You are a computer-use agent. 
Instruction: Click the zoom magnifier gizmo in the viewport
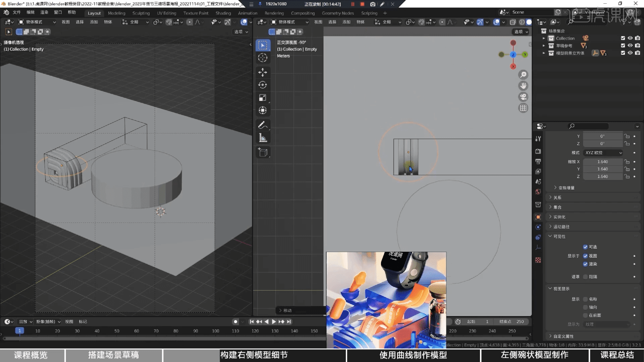click(523, 75)
